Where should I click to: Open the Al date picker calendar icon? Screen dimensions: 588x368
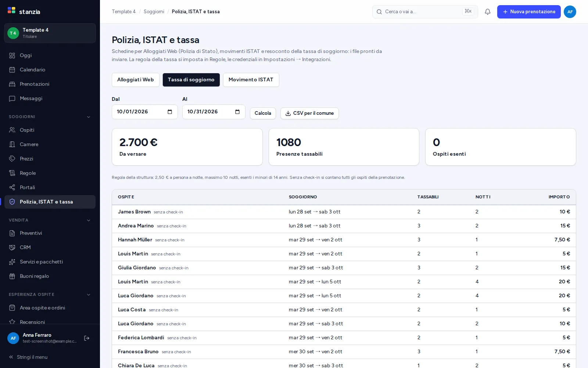(x=237, y=112)
